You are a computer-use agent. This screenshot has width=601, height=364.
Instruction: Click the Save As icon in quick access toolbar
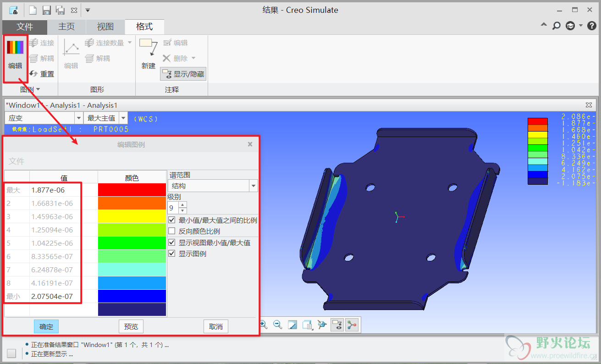[x=60, y=10]
